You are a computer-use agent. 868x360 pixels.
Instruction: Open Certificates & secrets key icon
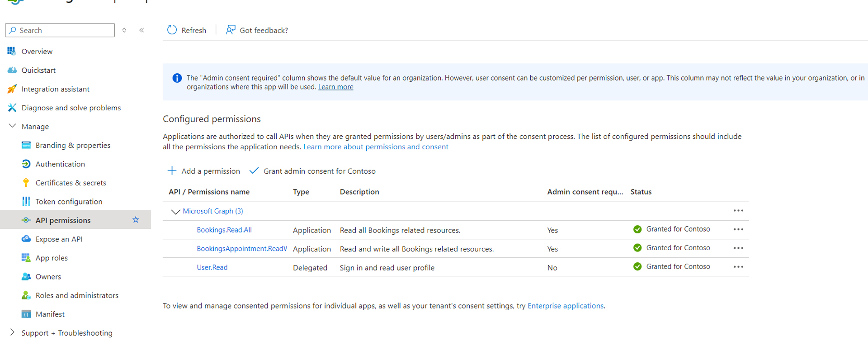coord(26,183)
